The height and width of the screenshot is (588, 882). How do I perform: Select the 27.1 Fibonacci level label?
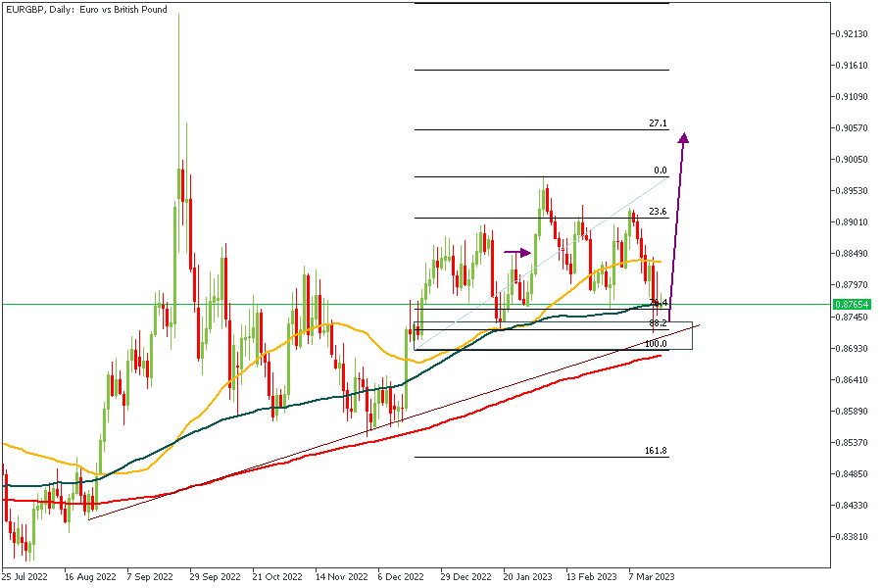click(x=658, y=124)
